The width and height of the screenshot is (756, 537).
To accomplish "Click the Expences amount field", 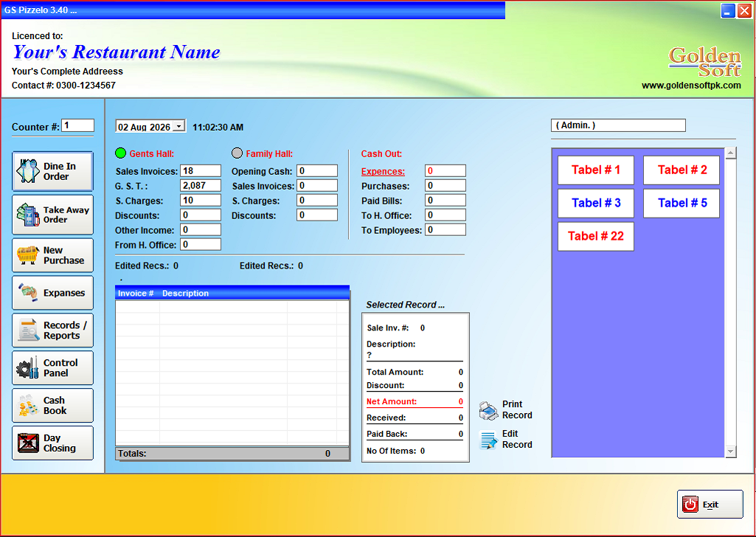I will click(445, 170).
